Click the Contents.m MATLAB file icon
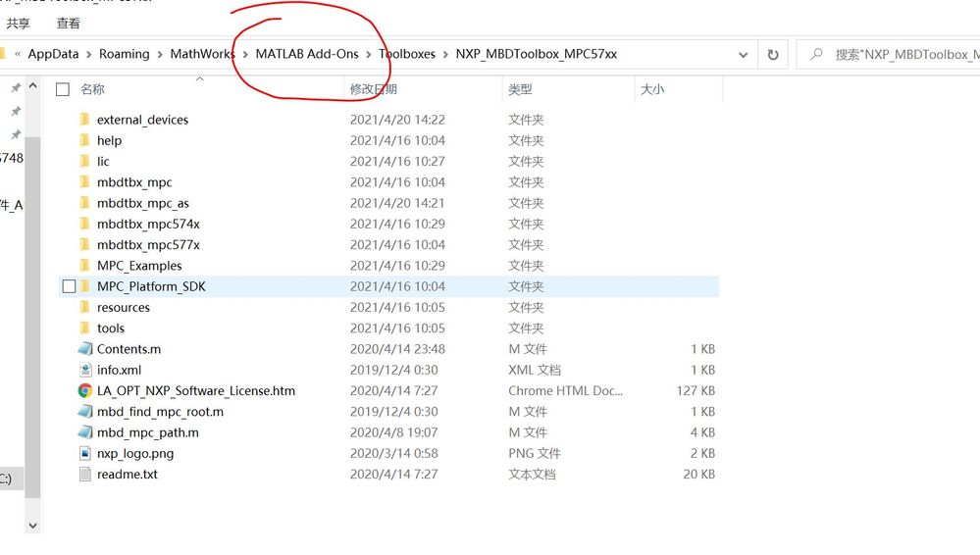The image size is (980, 555). 85,349
